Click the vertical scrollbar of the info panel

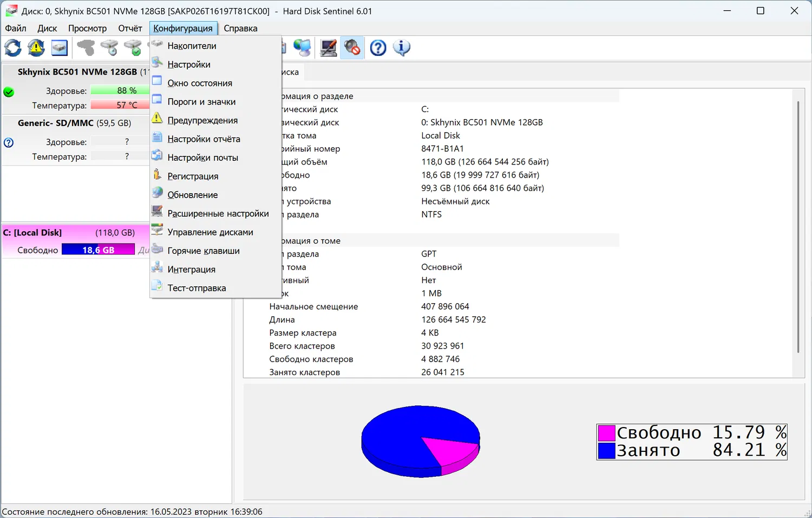[x=798, y=227]
